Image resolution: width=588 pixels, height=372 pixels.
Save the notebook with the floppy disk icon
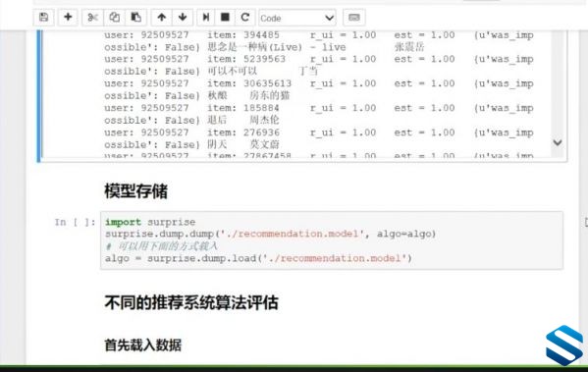point(44,18)
